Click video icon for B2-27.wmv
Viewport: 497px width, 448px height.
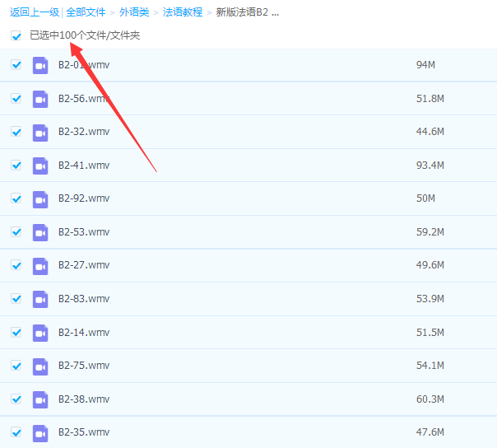tap(40, 265)
